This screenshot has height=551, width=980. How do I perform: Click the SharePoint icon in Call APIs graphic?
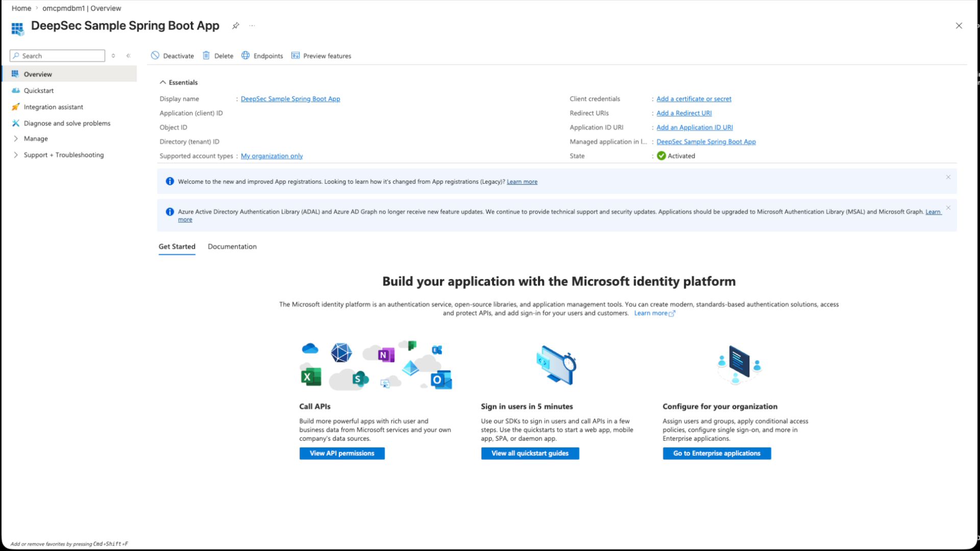pyautogui.click(x=360, y=379)
